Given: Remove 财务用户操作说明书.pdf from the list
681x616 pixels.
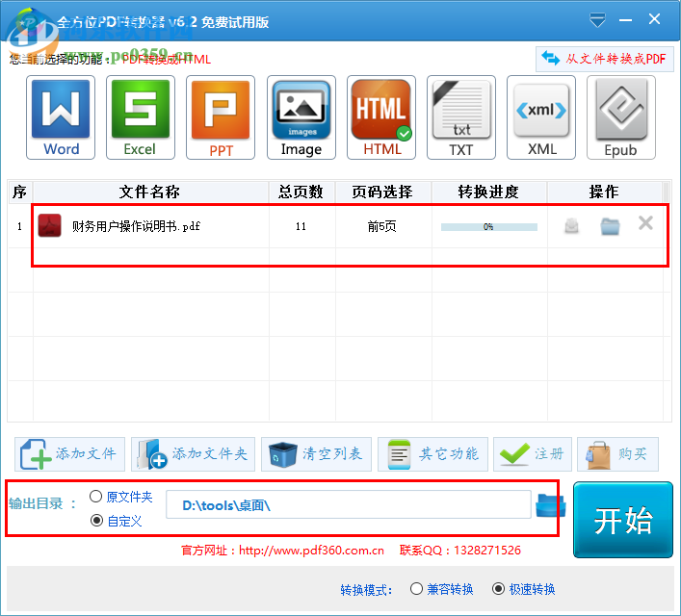Looking at the screenshot, I should 645,223.
